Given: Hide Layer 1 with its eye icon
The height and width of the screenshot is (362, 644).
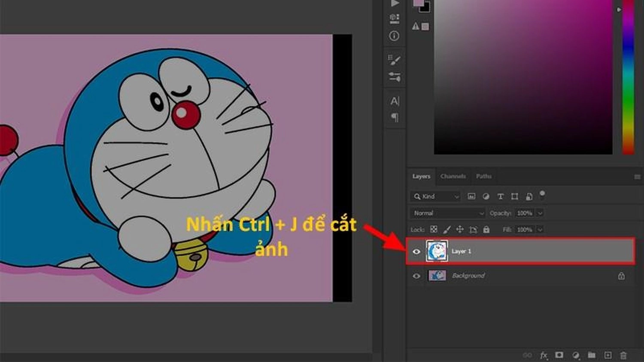Looking at the screenshot, I should coord(416,252).
